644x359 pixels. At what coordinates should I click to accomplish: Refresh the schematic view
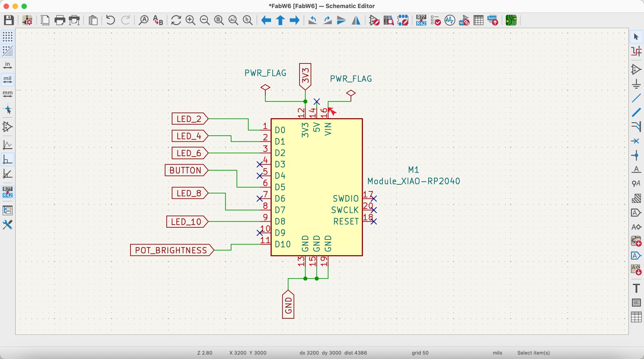pos(176,20)
